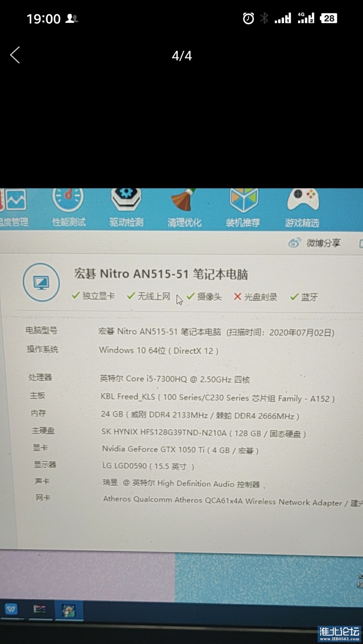The height and width of the screenshot is (644, 363).
Task: Select the 电脑型号 label
Action: (41, 330)
